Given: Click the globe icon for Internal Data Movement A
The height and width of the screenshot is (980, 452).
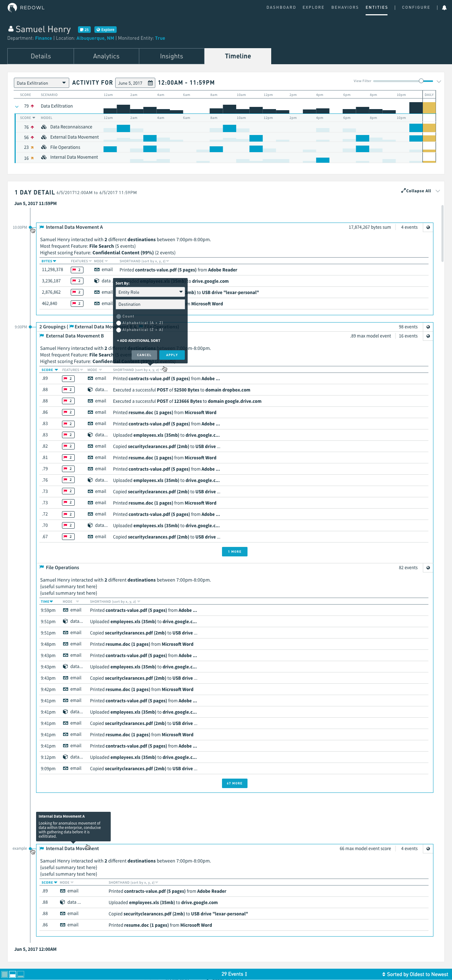Looking at the screenshot, I should [428, 228].
